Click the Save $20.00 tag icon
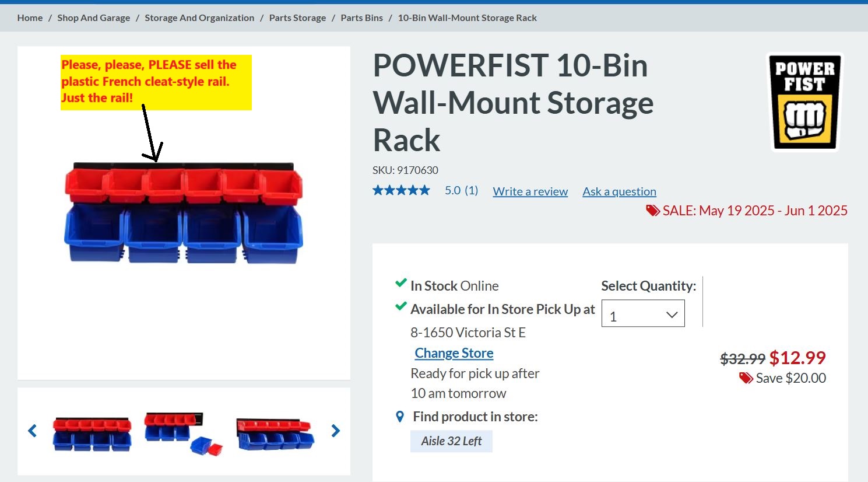The height and width of the screenshot is (482, 868). pyautogui.click(x=746, y=378)
